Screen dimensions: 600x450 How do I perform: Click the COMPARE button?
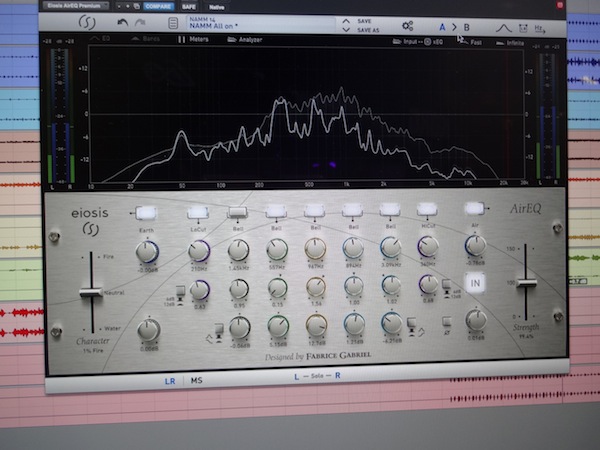(158, 7)
